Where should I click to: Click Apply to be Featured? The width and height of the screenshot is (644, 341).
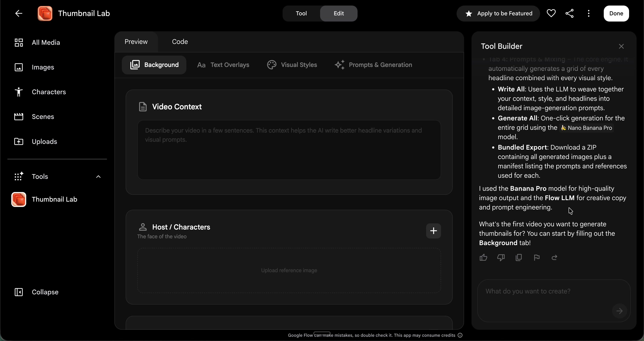(498, 13)
